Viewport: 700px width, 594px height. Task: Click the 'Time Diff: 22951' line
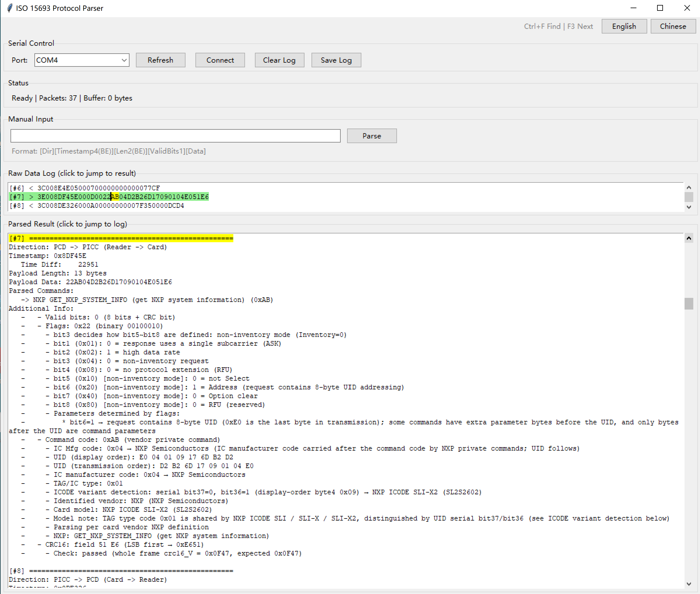[60, 264]
